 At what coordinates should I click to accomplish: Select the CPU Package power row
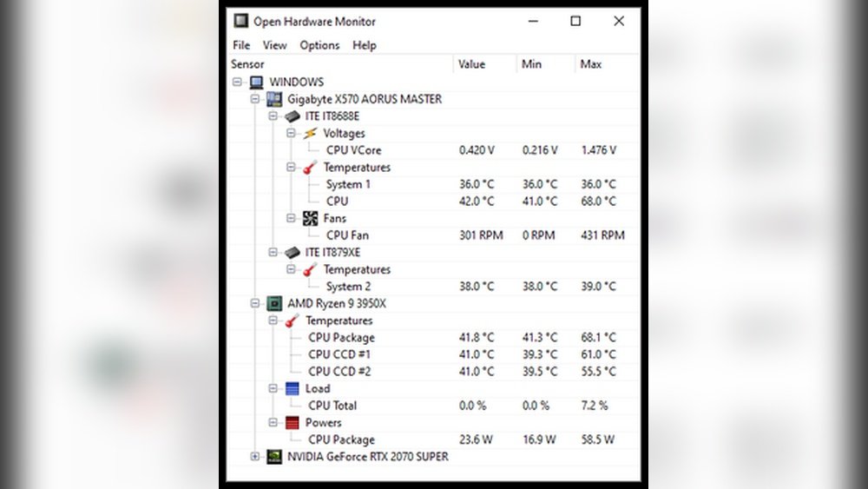341,439
